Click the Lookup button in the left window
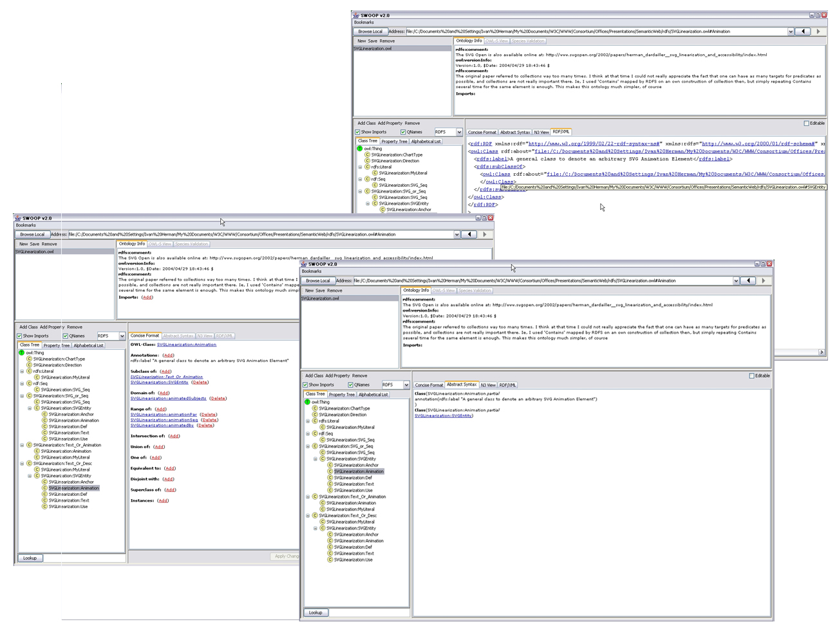Image resolution: width=837 pixels, height=644 pixels. [30, 558]
